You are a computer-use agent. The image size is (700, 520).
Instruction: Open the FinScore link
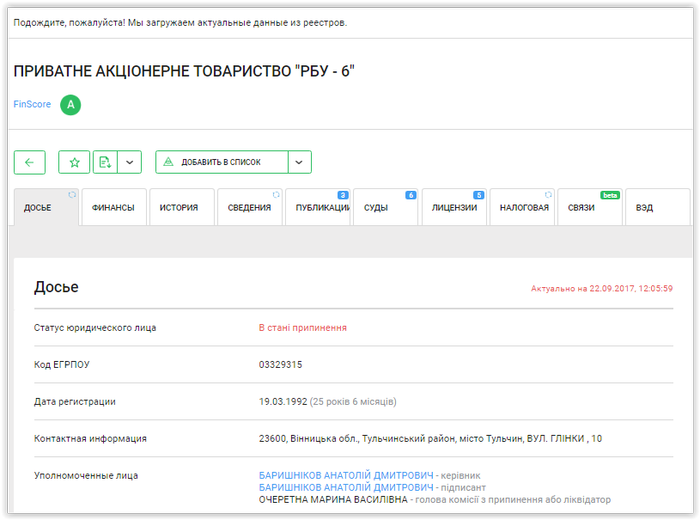pyautogui.click(x=32, y=104)
